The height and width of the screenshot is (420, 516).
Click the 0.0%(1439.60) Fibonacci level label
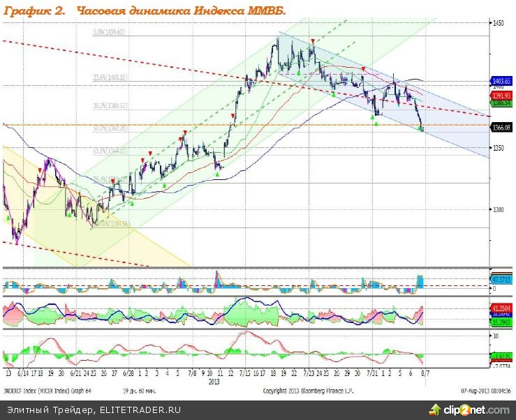(x=109, y=32)
